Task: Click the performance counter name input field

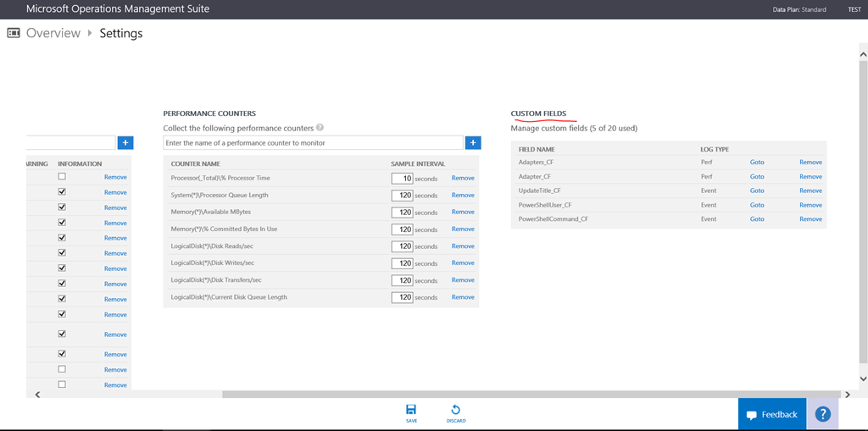Action: pos(313,143)
